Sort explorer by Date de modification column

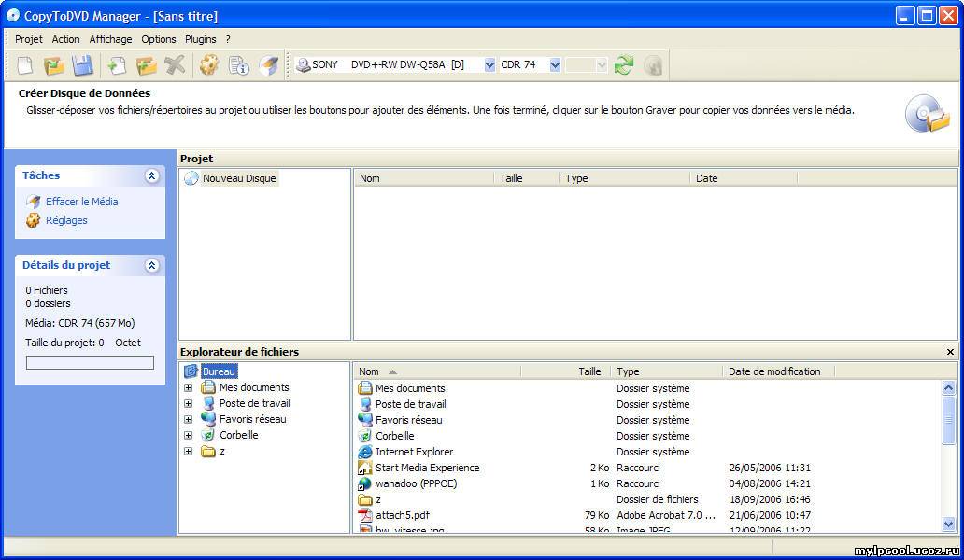point(778,371)
